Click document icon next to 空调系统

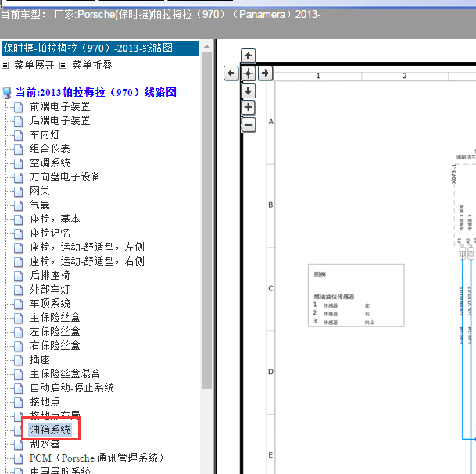pos(19,163)
